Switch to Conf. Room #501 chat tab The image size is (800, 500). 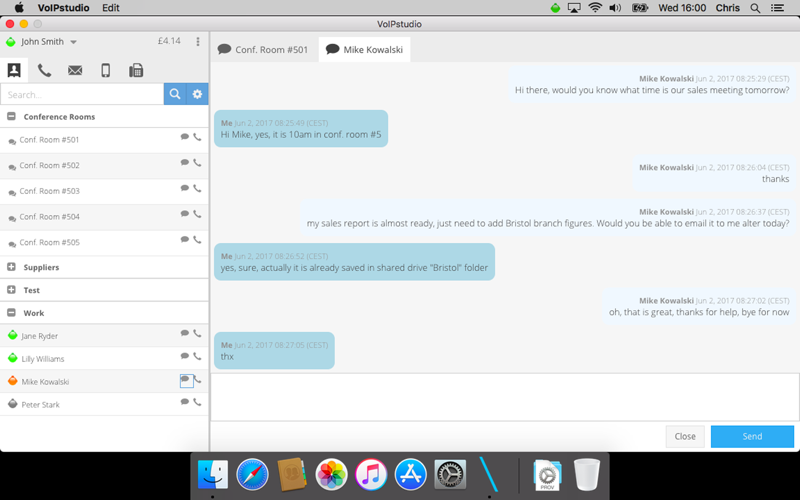[x=263, y=49]
